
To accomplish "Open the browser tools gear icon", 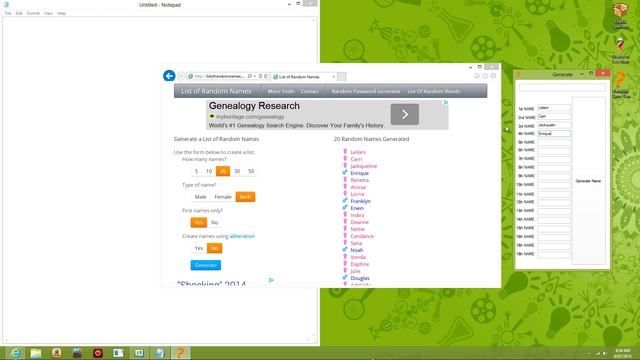I will click(493, 76).
